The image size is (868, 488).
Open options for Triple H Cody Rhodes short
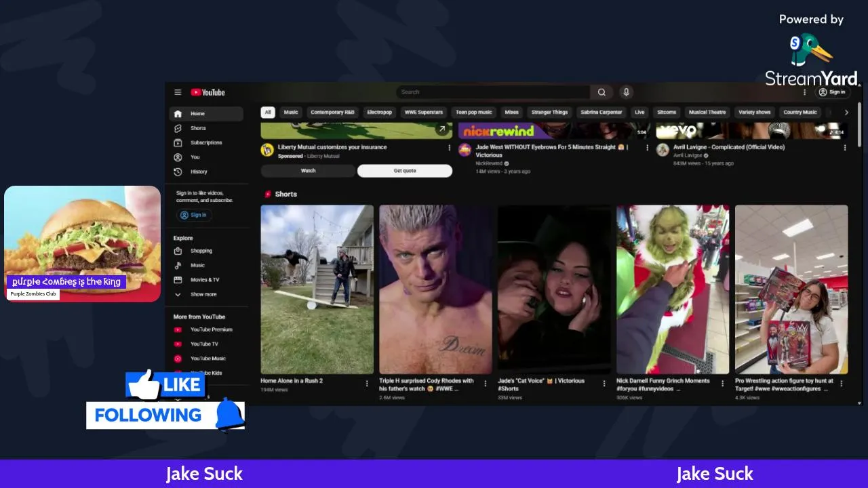486,384
